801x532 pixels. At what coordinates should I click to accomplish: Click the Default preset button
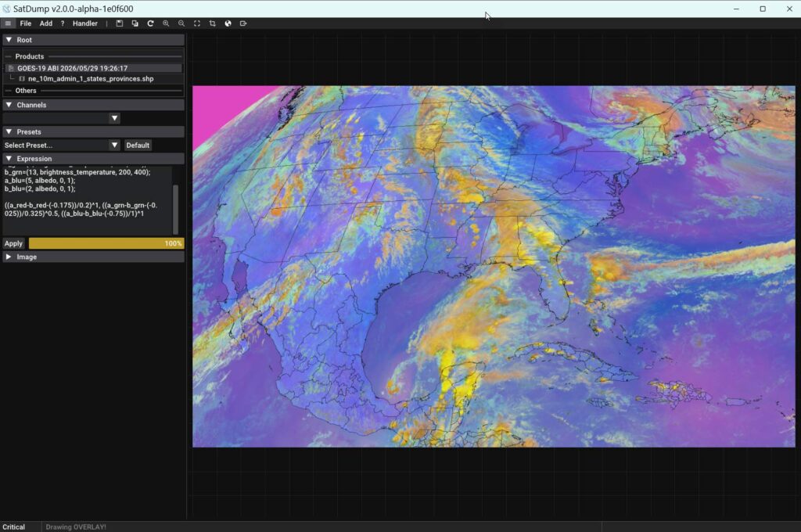coord(138,146)
